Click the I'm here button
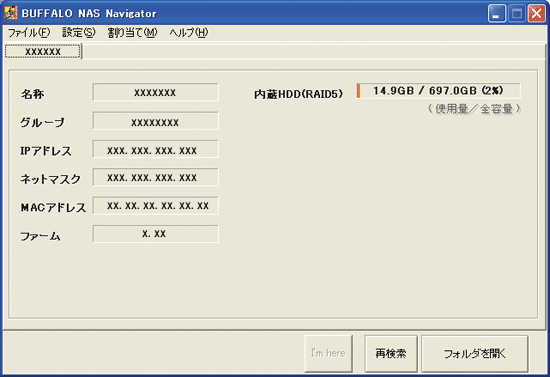This screenshot has width=550, height=377. click(x=328, y=353)
